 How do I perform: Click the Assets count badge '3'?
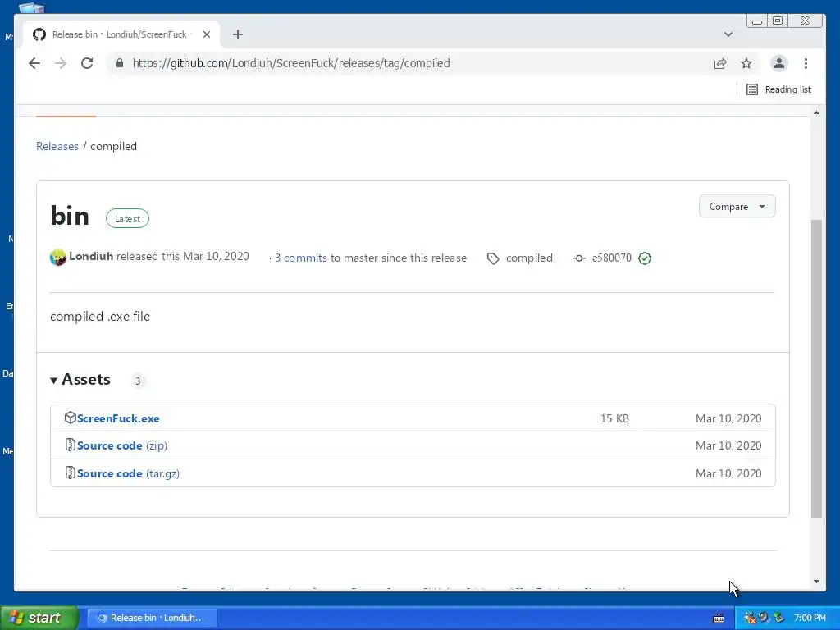tap(138, 381)
